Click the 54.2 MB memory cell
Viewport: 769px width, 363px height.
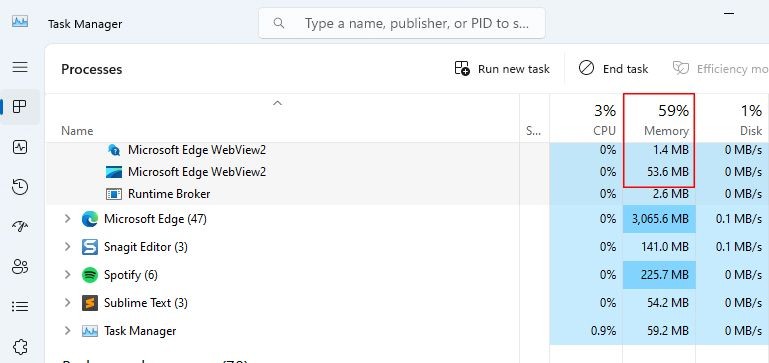coord(659,303)
